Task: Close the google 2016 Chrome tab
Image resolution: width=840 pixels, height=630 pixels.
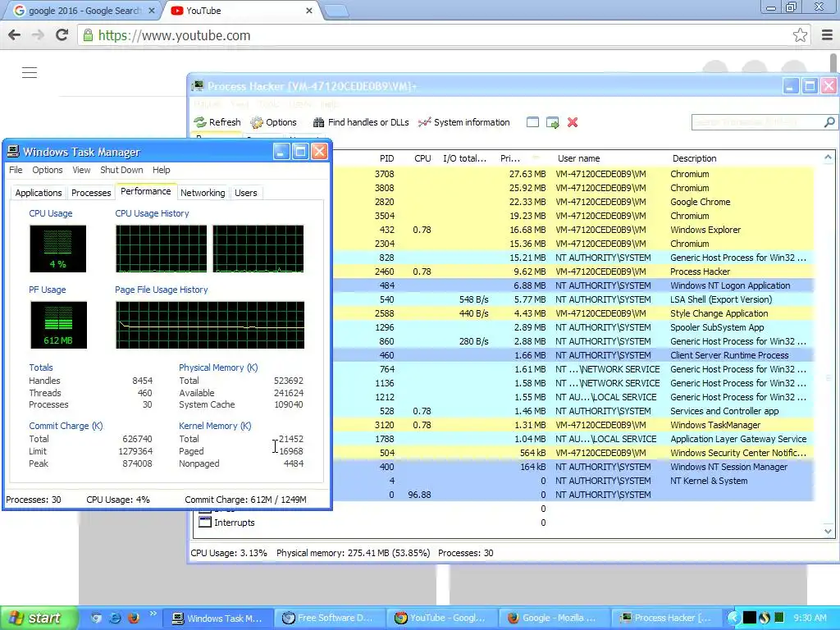Action: 152,10
